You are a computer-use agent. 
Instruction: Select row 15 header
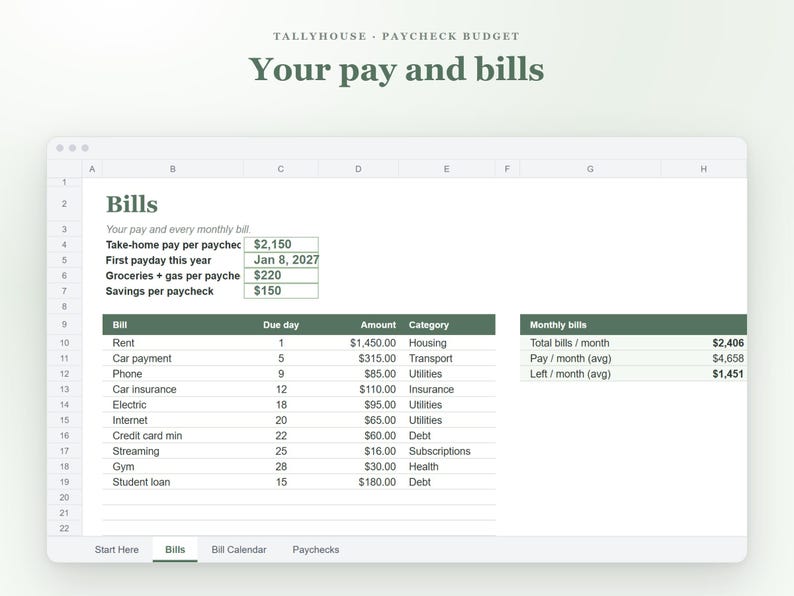tap(64, 420)
